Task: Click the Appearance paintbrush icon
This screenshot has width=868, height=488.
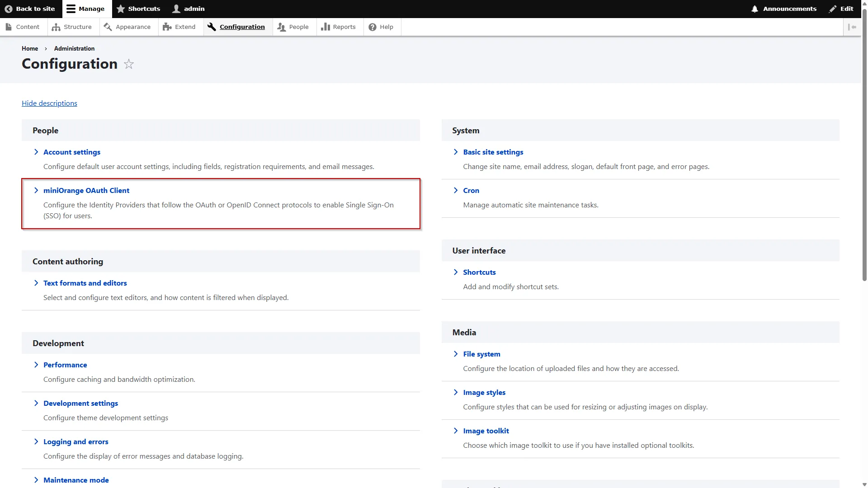Action: [108, 27]
